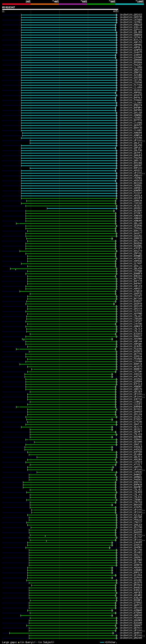Select label UniRef100_A9PHA1
Viewport: 146px width, 644px height.
(131, 45)
